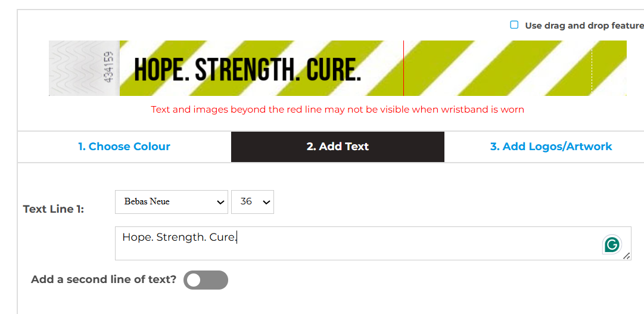Toggle on the second line of text switch
This screenshot has height=314, width=644.
click(206, 280)
